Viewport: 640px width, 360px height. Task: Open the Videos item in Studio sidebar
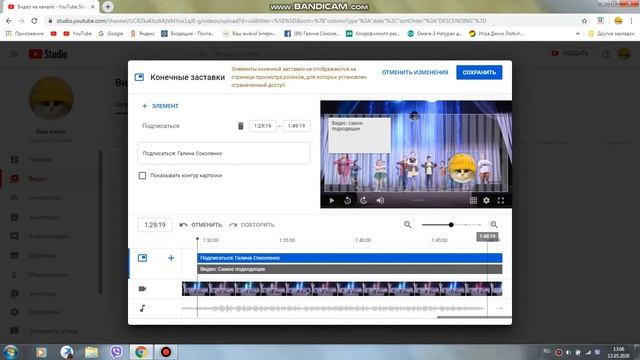(37, 179)
